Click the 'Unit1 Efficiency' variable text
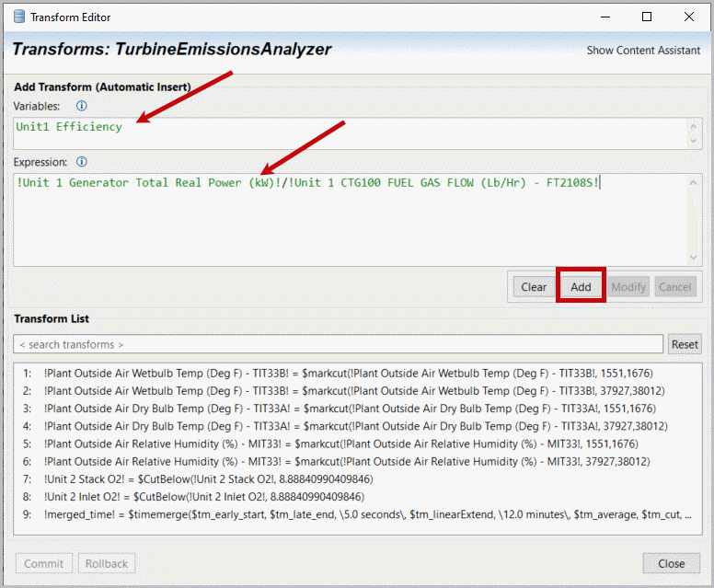The width and height of the screenshot is (714, 588). [69, 127]
